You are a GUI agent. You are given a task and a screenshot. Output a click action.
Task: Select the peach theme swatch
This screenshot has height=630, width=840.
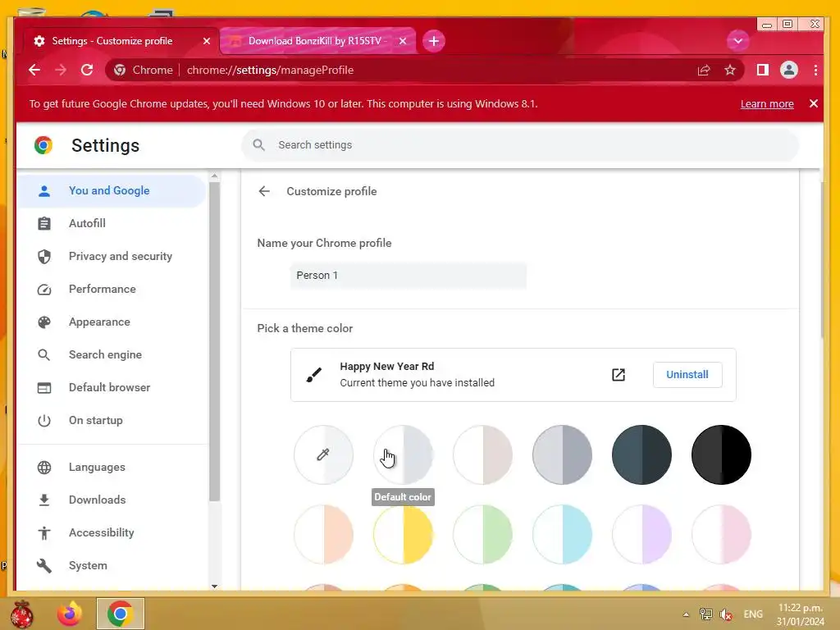[323, 534]
